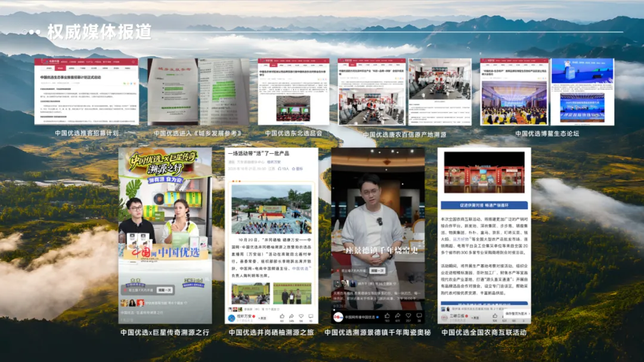
Task: Tap heart icon on 中国网传播中国优选 video
Action: click(x=408, y=315)
